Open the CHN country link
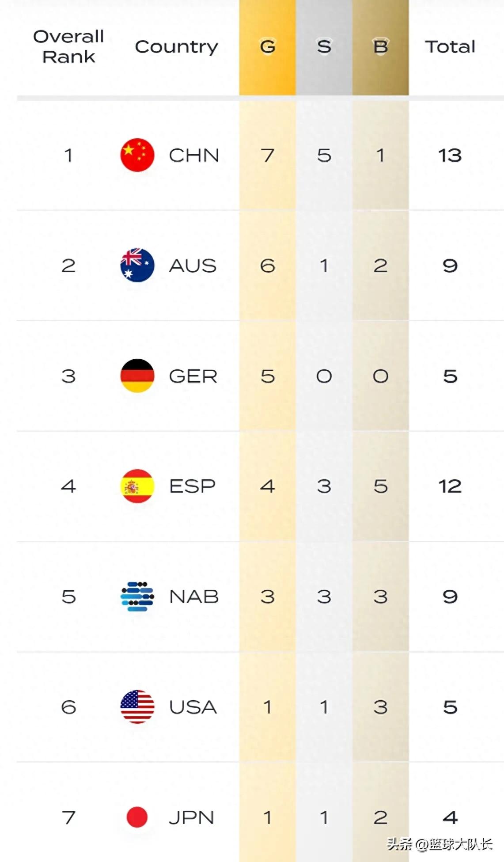This screenshot has height=862, width=504. pos(194,156)
